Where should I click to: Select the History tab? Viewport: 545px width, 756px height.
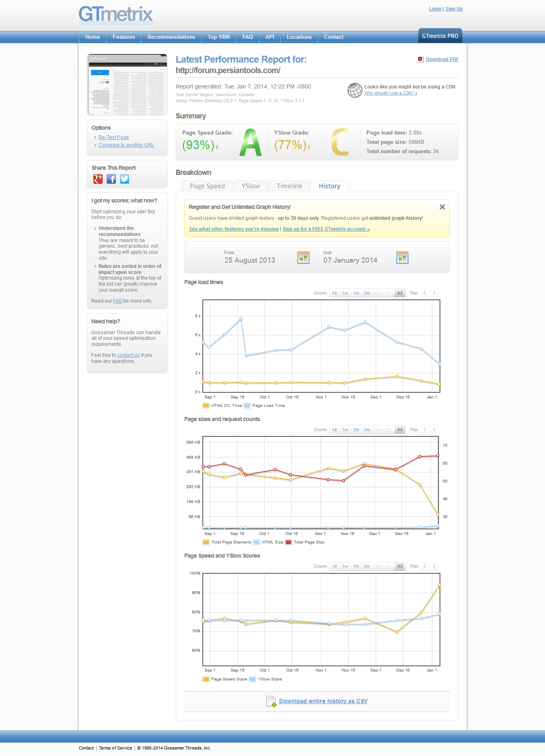click(329, 186)
